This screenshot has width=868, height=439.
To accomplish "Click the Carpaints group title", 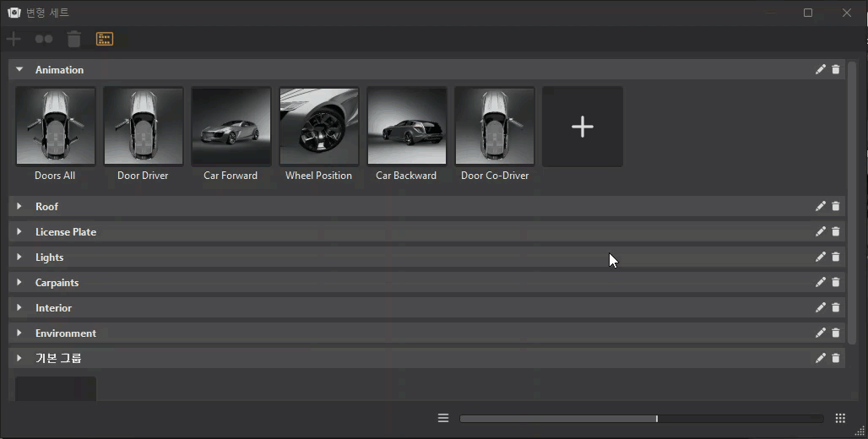I will point(57,283).
